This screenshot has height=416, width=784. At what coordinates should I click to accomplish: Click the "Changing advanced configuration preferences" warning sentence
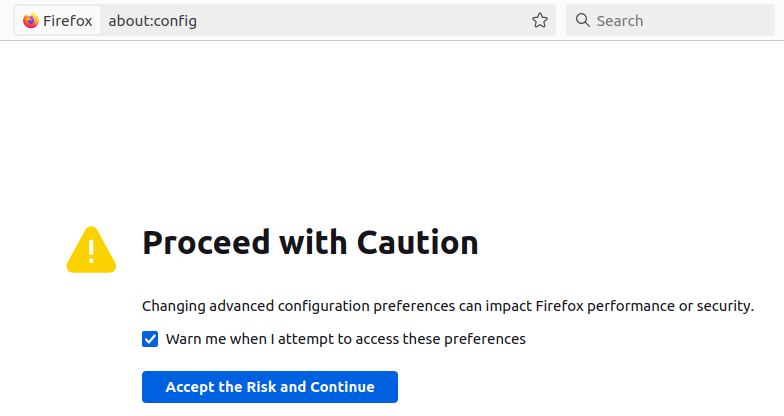[x=448, y=306]
